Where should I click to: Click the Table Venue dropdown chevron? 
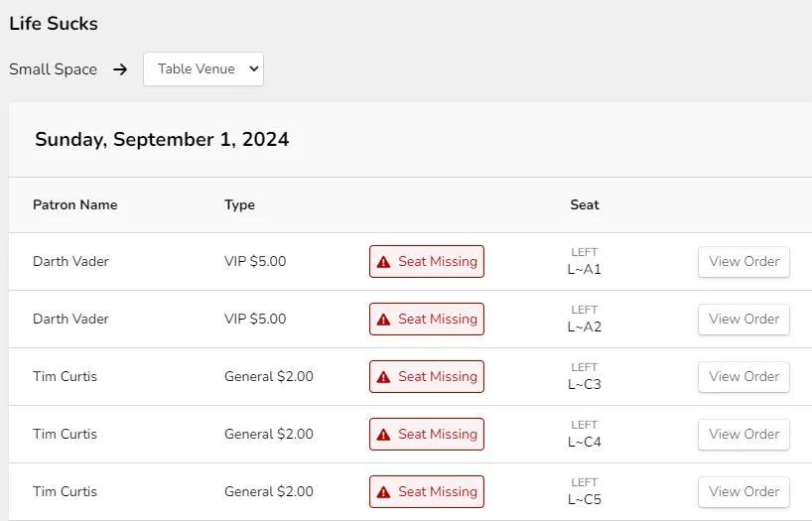pos(254,68)
